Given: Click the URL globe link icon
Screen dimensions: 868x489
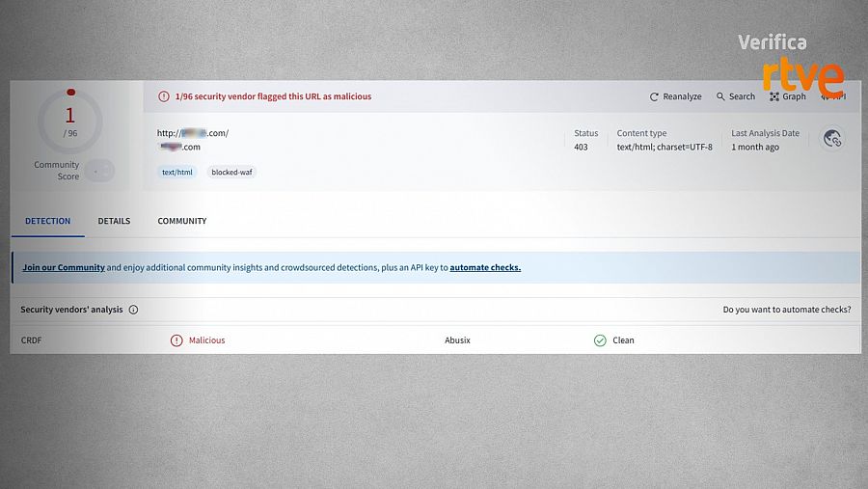Looking at the screenshot, I should point(833,140).
